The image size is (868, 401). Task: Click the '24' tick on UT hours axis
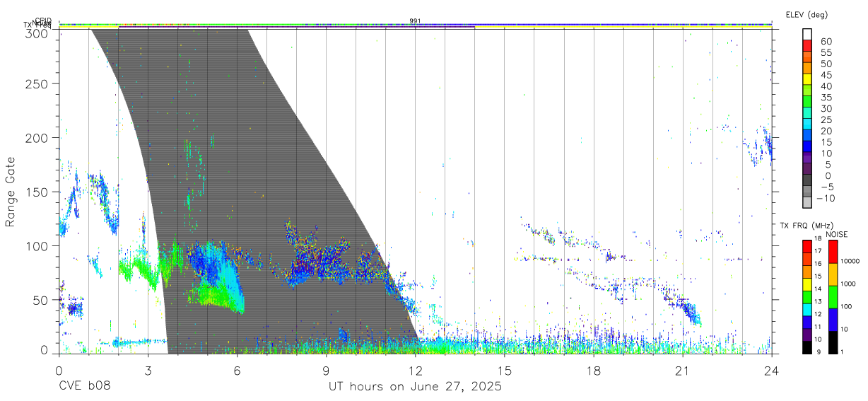pyautogui.click(x=771, y=370)
